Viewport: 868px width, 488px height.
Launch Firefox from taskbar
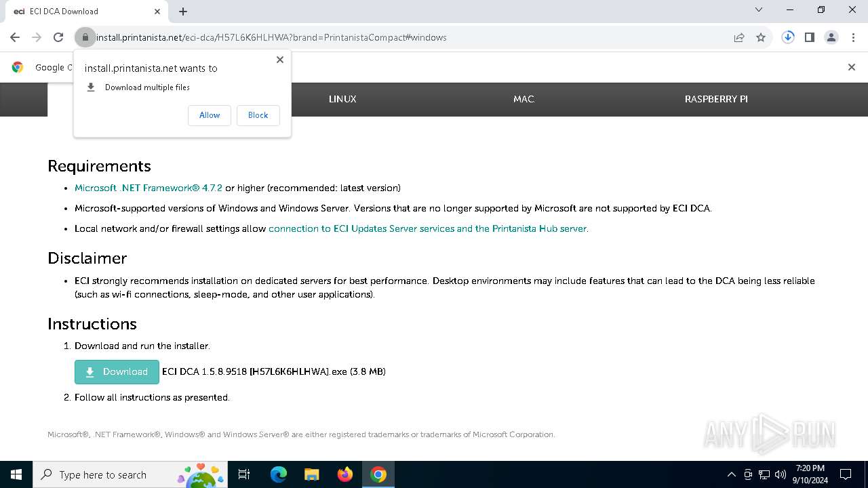pos(345,474)
